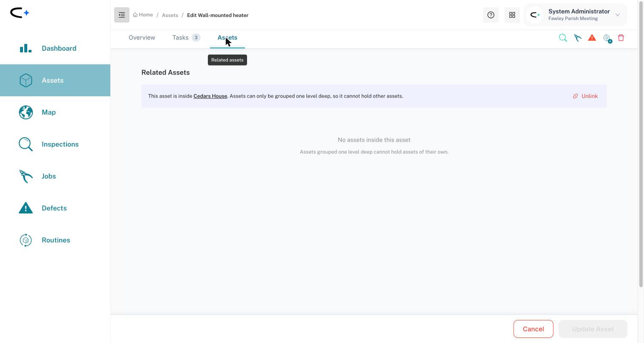Click the pliers job icon in asset toolbar
The width and height of the screenshot is (644, 343).
tap(578, 38)
